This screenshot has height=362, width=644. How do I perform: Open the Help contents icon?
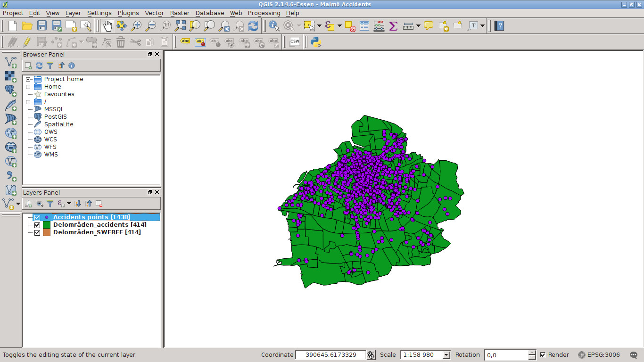coord(500,26)
